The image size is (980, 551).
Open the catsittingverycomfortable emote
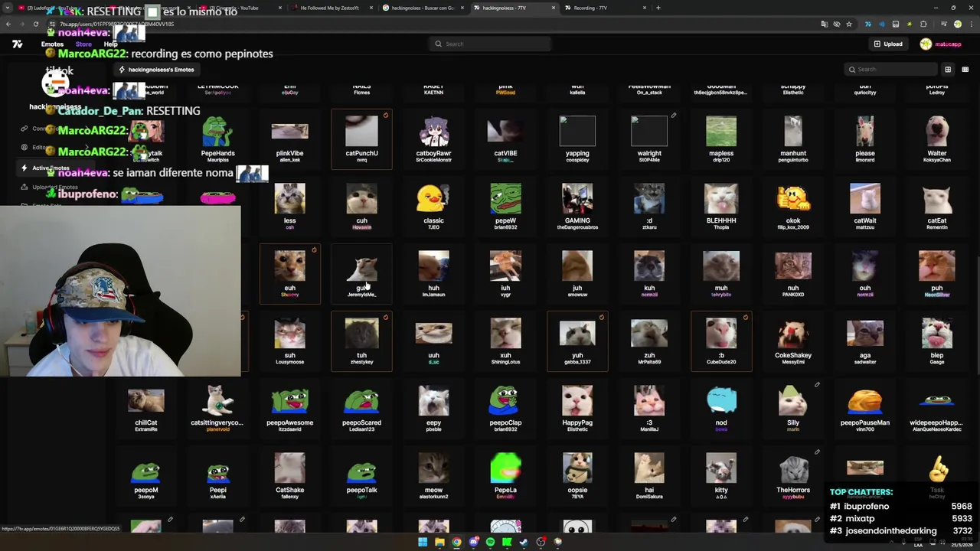tap(217, 407)
